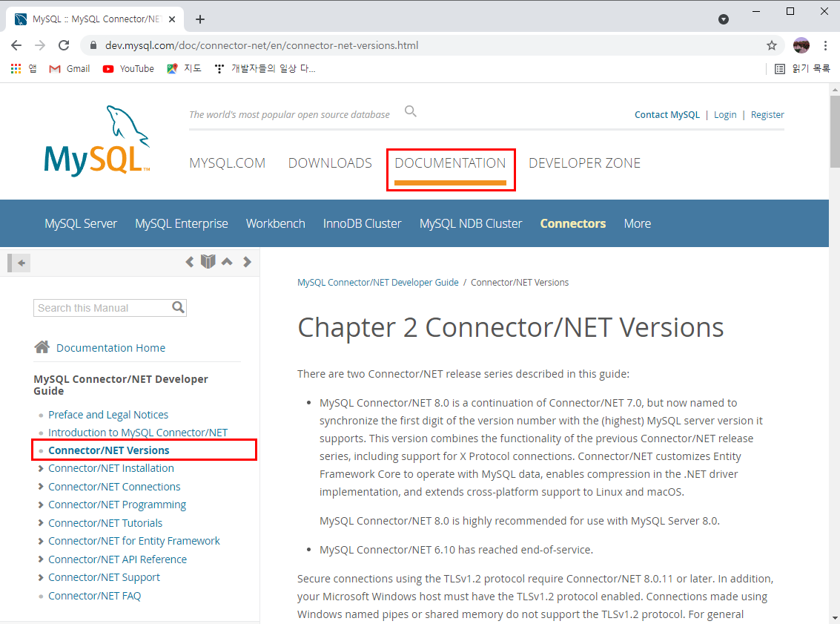Bookmark this page with star icon
840x624 pixels.
(772, 45)
